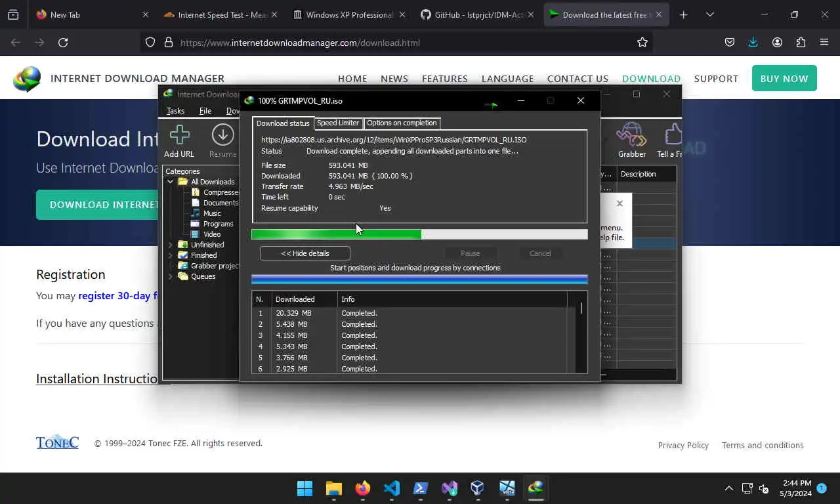Bookmark this page with the star icon

(x=642, y=42)
